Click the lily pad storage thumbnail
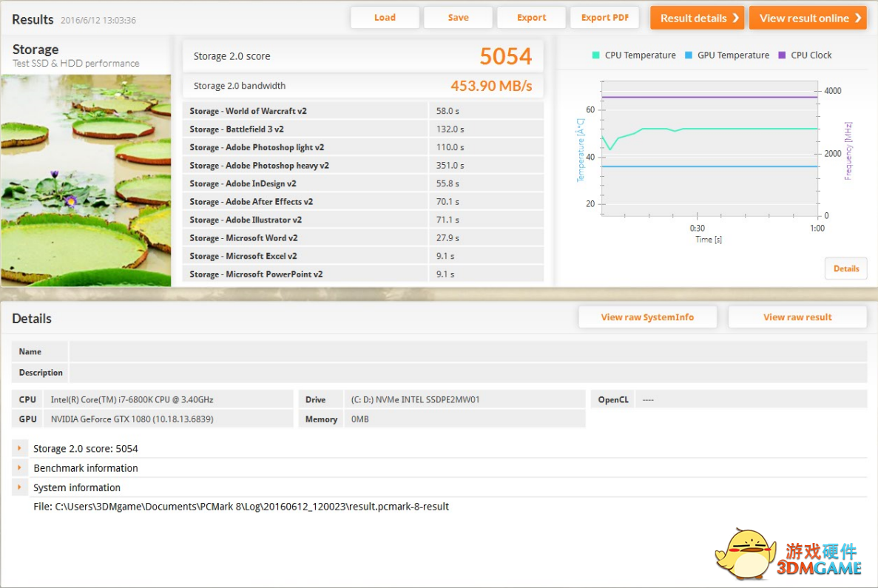The width and height of the screenshot is (878, 588). pyautogui.click(x=86, y=180)
